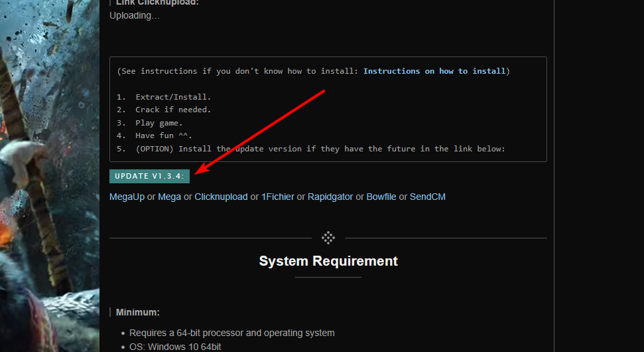This screenshot has width=644, height=352.
Task: Click the Uploading… status text
Action: [x=135, y=15]
